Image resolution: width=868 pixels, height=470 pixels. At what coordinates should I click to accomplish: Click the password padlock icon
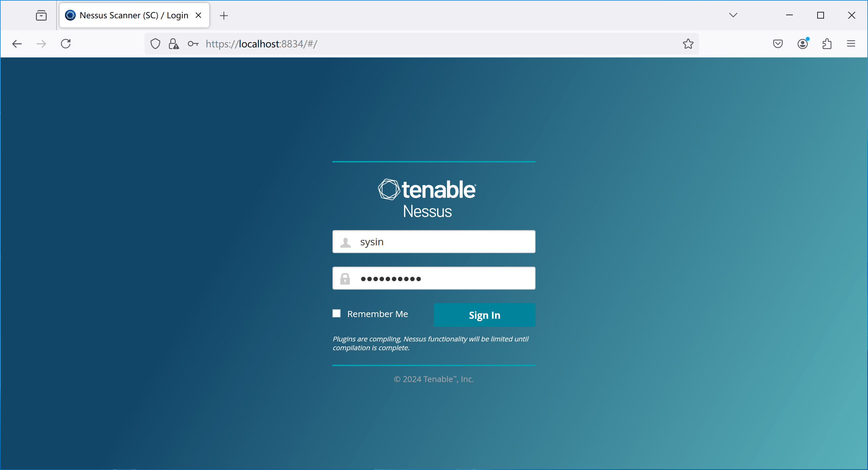click(x=345, y=278)
